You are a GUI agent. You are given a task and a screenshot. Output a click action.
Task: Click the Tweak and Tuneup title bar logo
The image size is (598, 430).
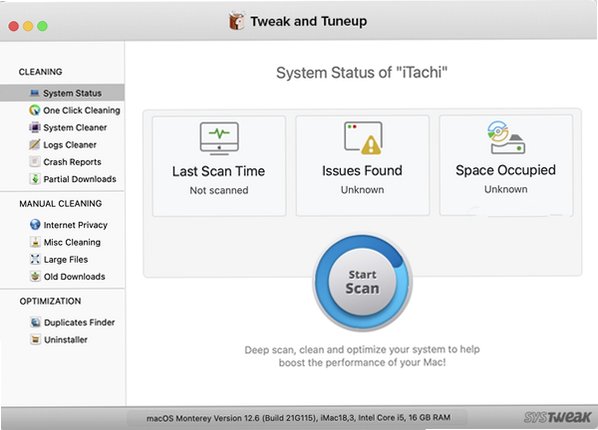(x=236, y=21)
